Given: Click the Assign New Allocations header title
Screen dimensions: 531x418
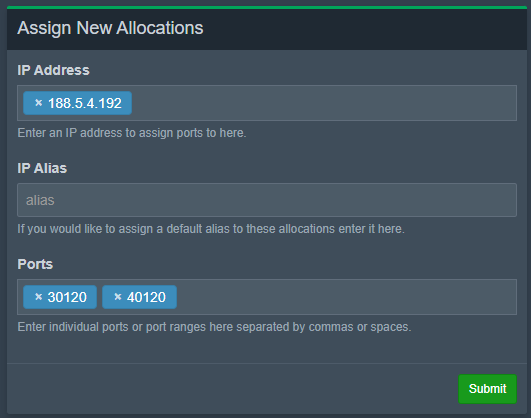Looking at the screenshot, I should pyautogui.click(x=110, y=28).
